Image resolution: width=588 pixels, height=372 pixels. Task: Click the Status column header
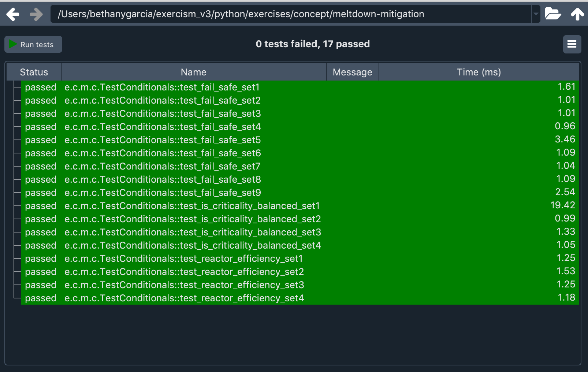coord(34,72)
